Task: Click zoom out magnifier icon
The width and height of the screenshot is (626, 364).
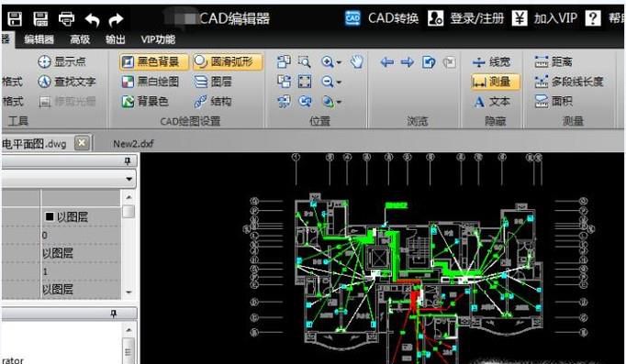Action: point(328,82)
